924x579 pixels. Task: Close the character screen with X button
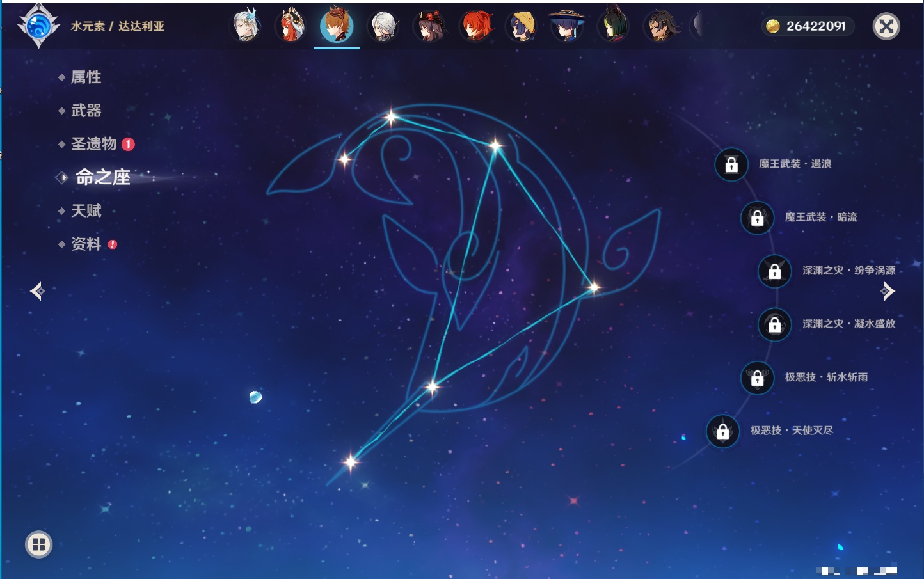pos(886,26)
